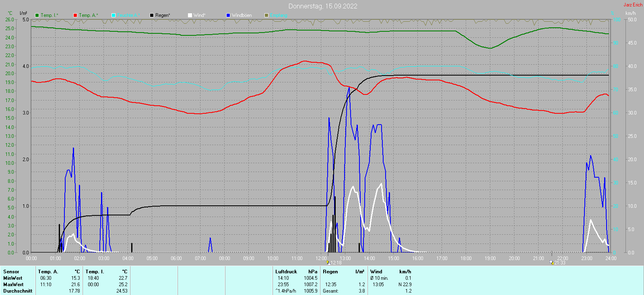Screen dimensions: 644x295
Task: Click the pressure trend '^1.4hPa/h'
Action: click(286, 291)
